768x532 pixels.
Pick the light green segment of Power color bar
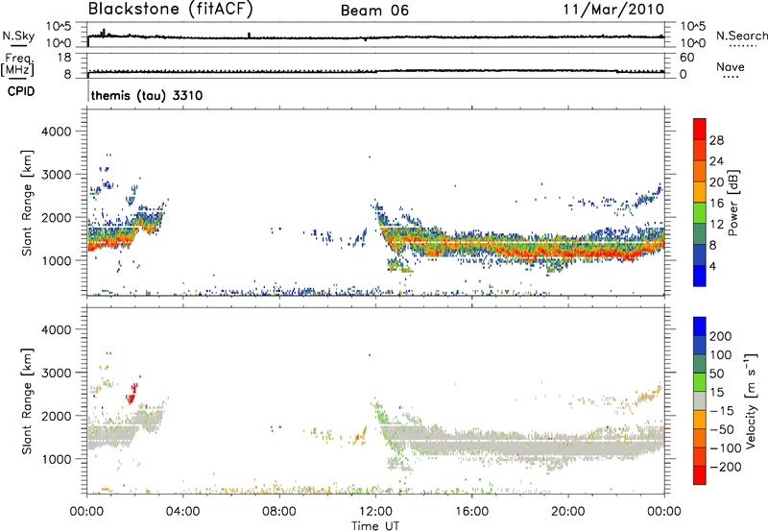click(700, 212)
